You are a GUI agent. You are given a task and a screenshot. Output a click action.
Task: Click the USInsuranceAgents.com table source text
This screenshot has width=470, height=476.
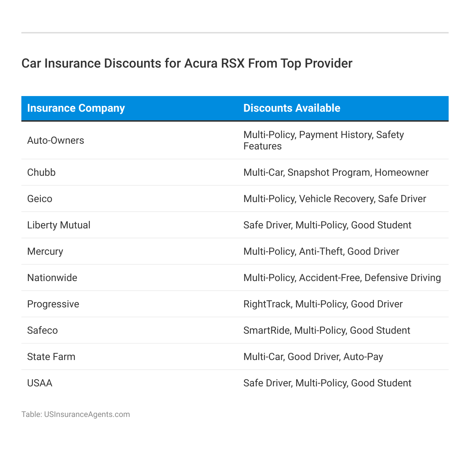coord(75,414)
